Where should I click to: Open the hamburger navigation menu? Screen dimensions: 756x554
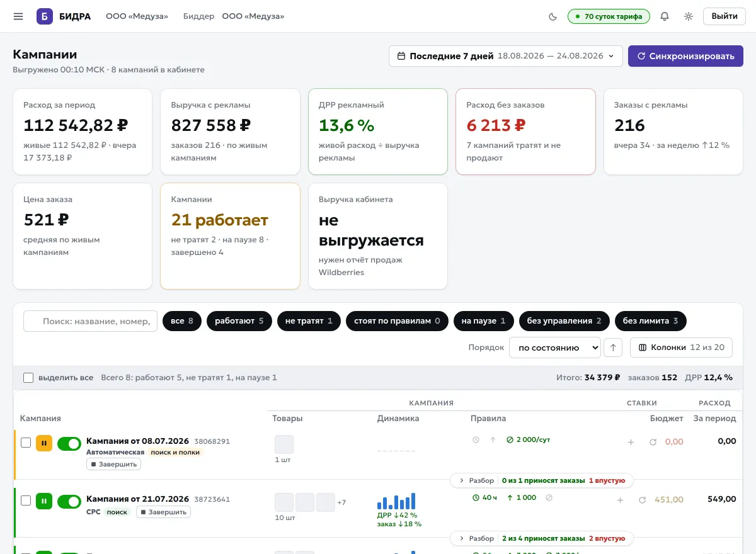(x=18, y=16)
